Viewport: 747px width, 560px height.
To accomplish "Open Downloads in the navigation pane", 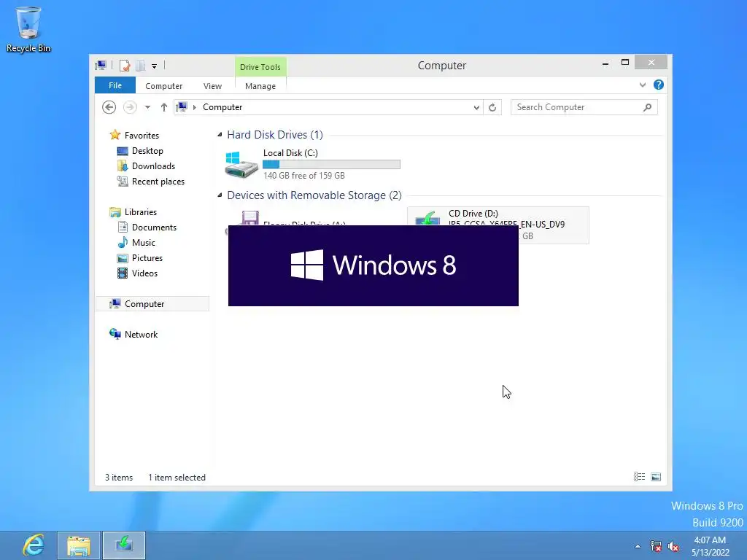I will pyautogui.click(x=153, y=166).
